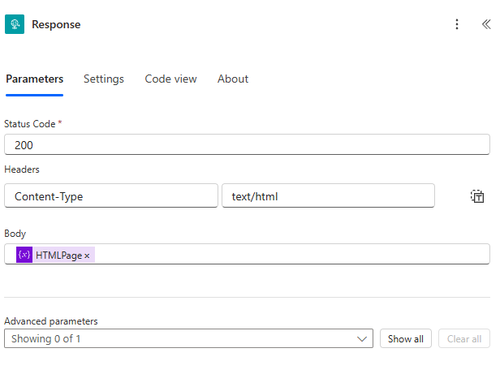Click the Advanced parameters label
The width and height of the screenshot is (500, 369).
coord(51,321)
